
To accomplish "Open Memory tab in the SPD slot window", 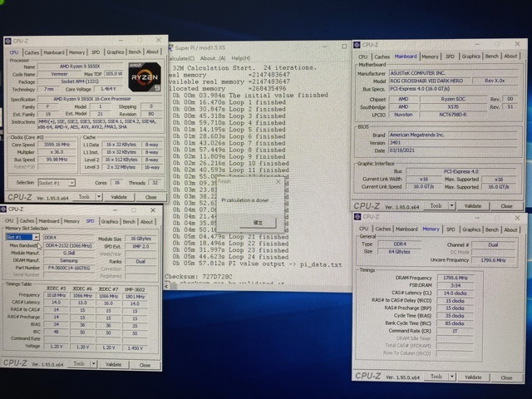I will pyautogui.click(x=71, y=221).
